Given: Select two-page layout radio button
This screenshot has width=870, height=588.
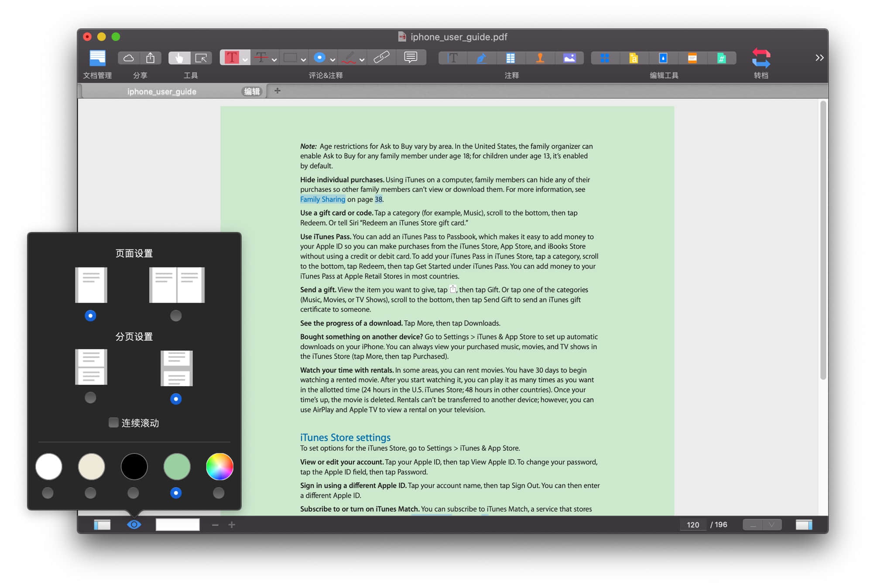Looking at the screenshot, I should [x=176, y=315].
